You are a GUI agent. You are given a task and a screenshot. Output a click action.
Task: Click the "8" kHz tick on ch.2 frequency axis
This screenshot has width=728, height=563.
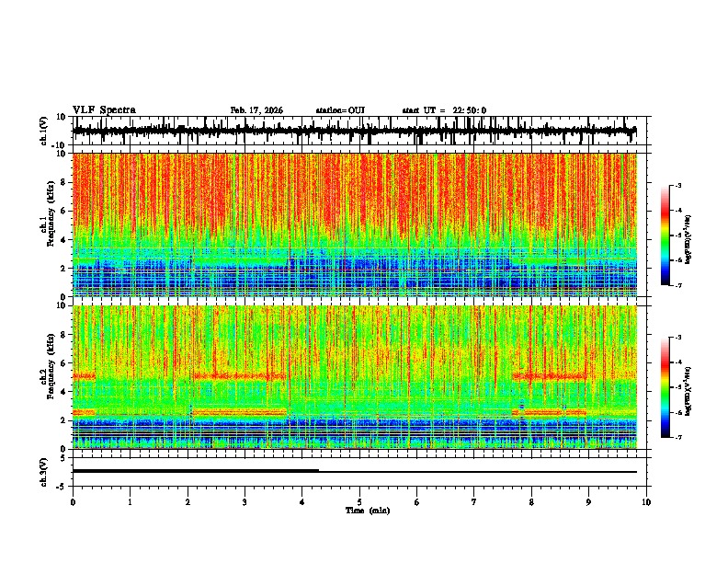[x=63, y=335]
